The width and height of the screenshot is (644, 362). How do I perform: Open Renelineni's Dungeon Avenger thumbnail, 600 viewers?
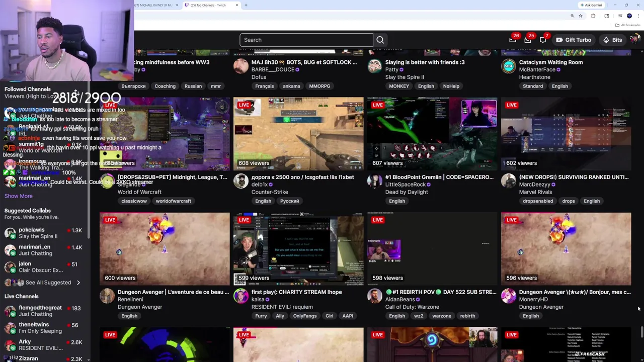(165, 249)
